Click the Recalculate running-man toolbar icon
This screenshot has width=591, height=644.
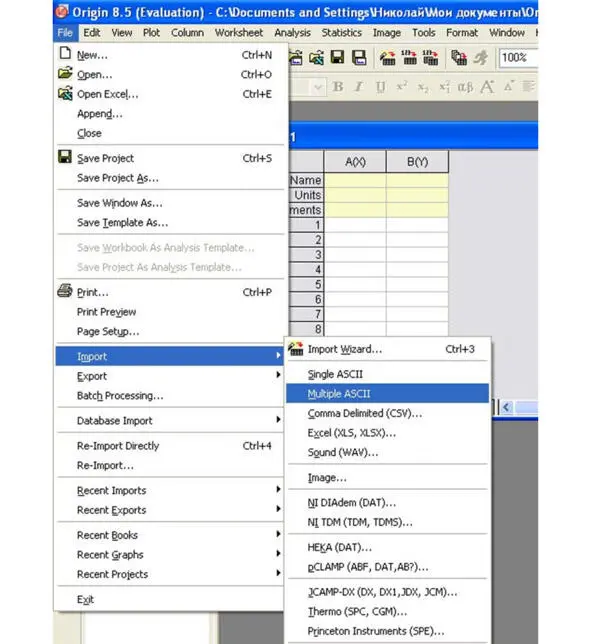(x=480, y=58)
